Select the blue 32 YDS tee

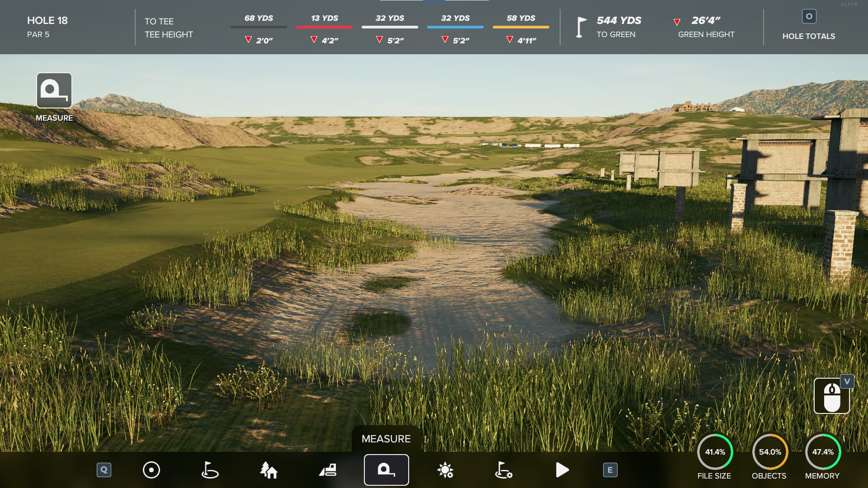[x=455, y=23]
